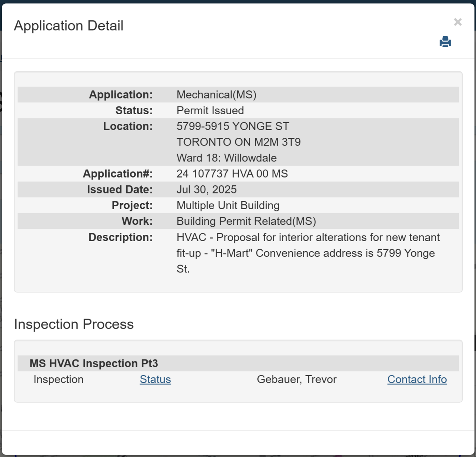Click the Inspection label in the process row
The image size is (476, 457).
(x=58, y=379)
